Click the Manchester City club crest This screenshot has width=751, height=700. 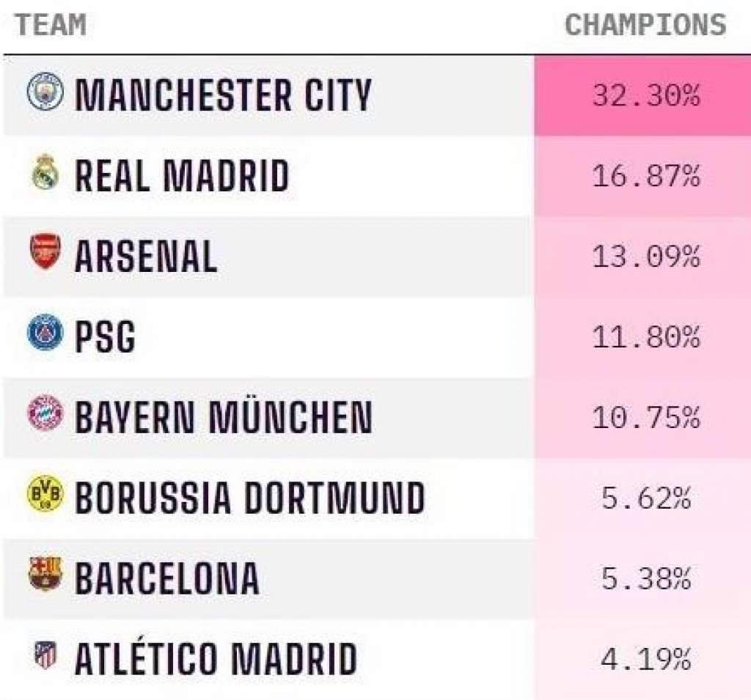click(45, 92)
